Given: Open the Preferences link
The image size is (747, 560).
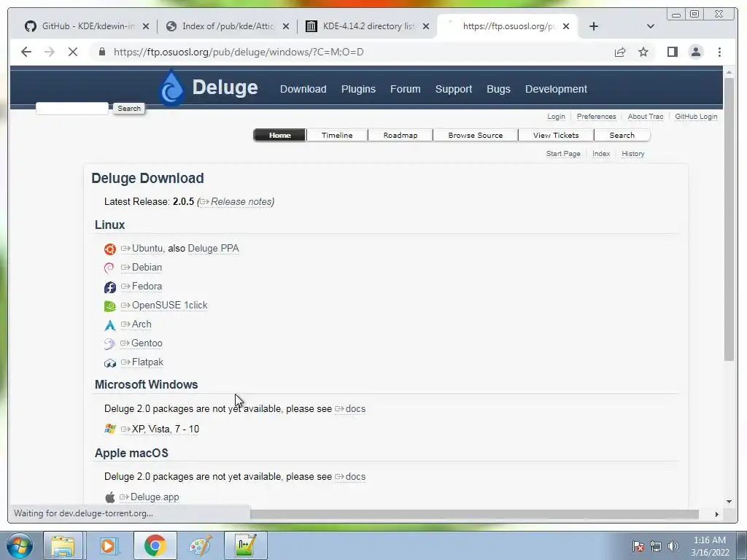Looking at the screenshot, I should (597, 117).
